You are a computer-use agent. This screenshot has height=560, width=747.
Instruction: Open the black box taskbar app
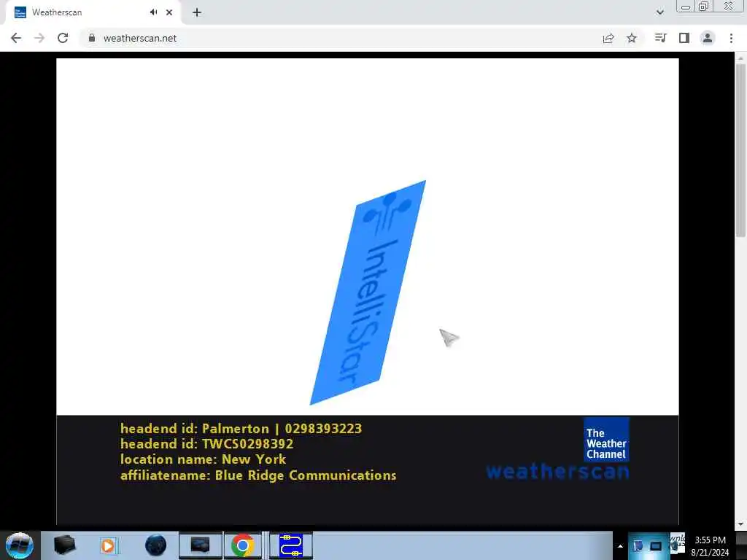coord(64,545)
